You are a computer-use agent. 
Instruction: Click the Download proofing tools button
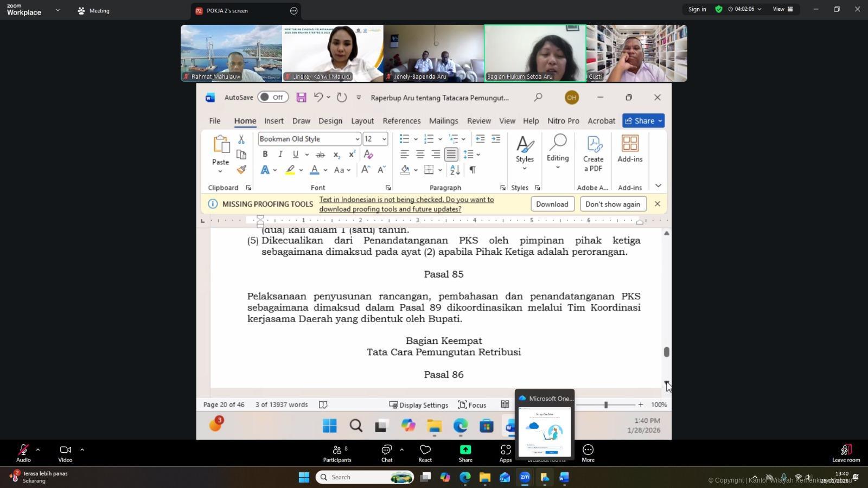coord(552,204)
